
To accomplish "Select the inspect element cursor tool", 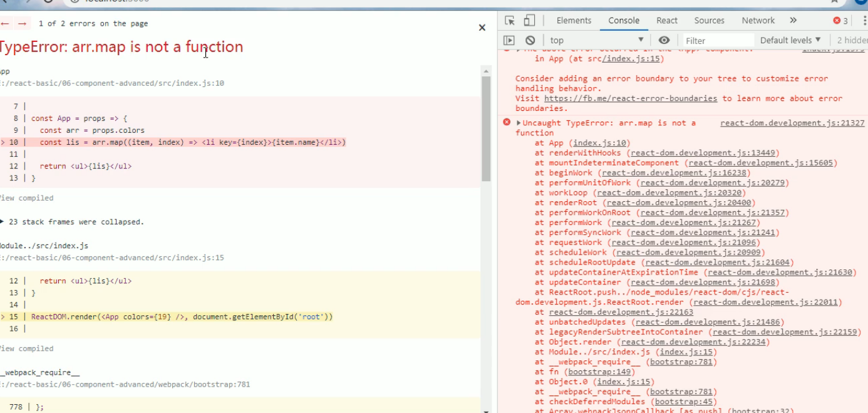I will pyautogui.click(x=511, y=20).
